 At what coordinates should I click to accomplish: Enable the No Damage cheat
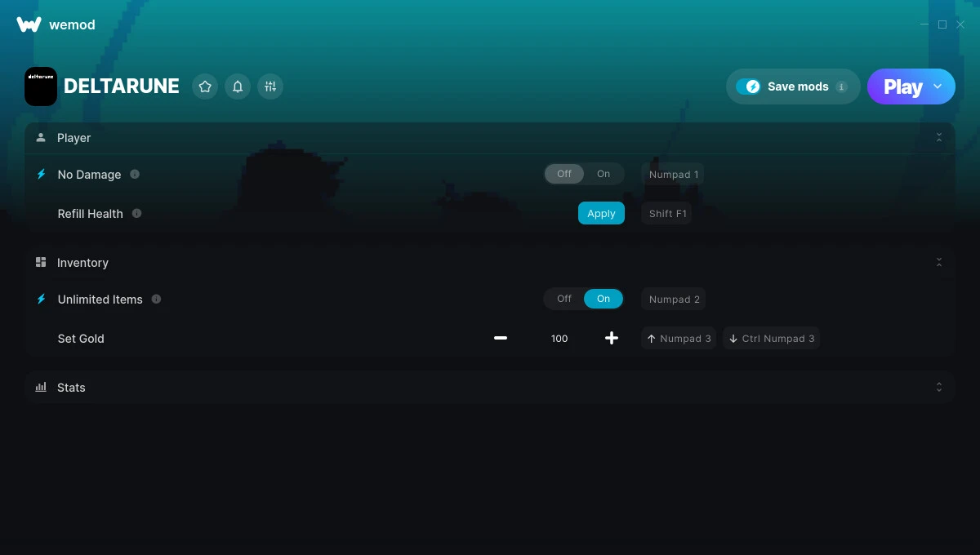tap(604, 174)
